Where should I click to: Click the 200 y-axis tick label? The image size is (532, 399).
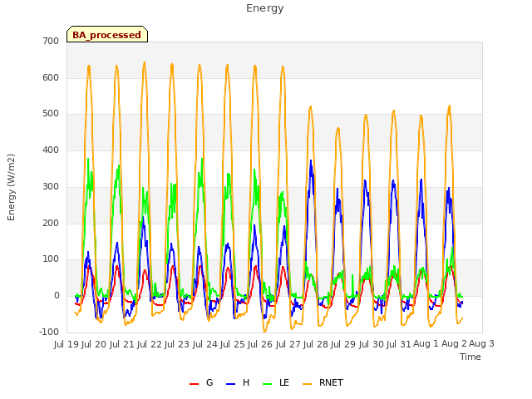[51, 224]
